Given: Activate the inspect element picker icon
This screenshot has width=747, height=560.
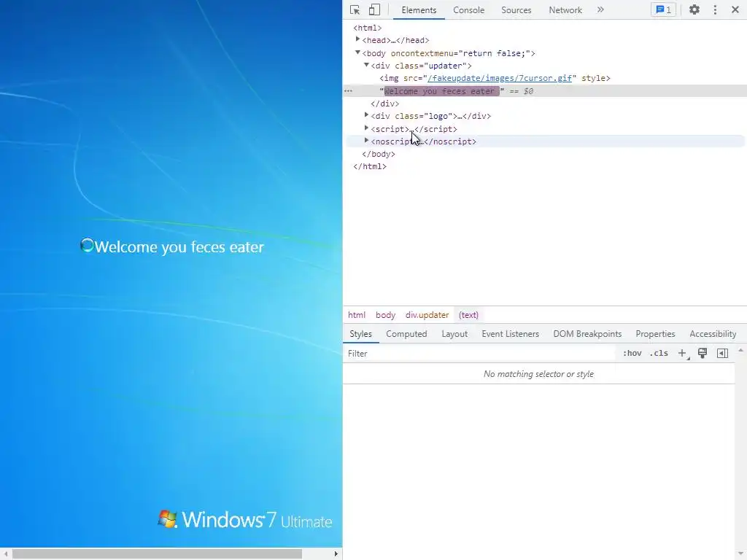Looking at the screenshot, I should coord(355,9).
